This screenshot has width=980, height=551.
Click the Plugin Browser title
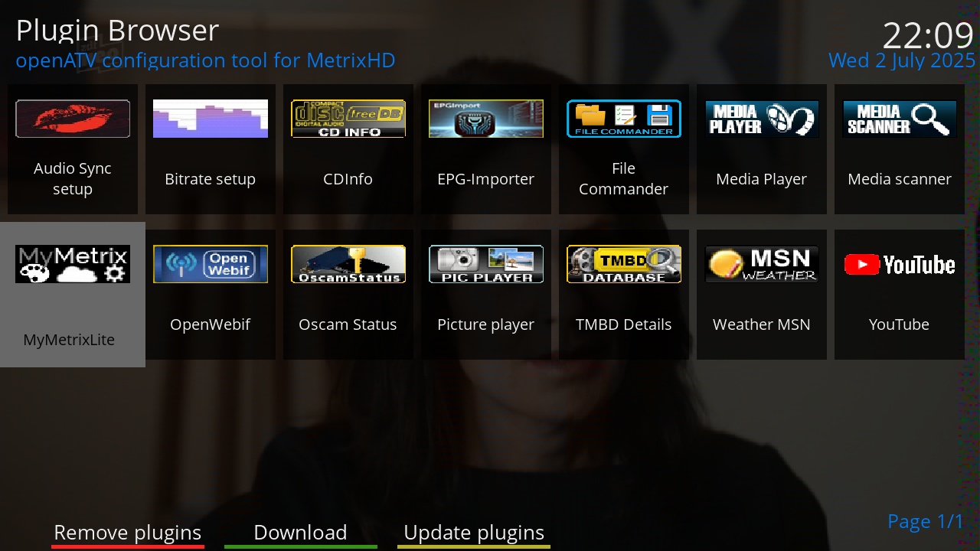(117, 31)
